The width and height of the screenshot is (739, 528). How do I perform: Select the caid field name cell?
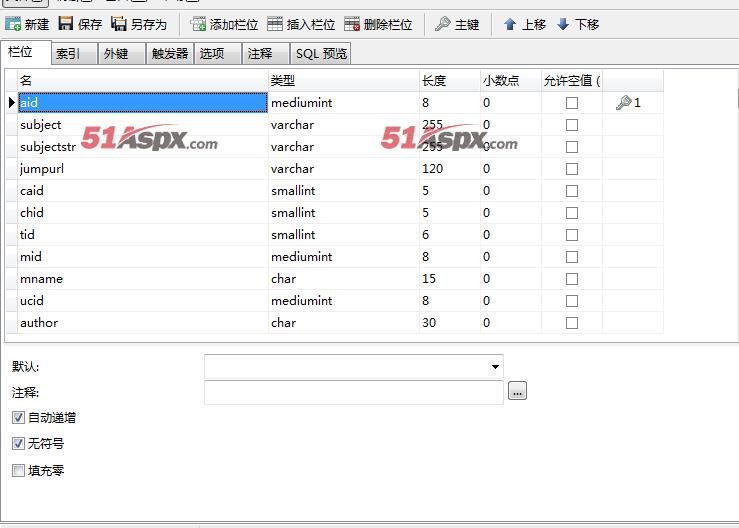tap(143, 190)
